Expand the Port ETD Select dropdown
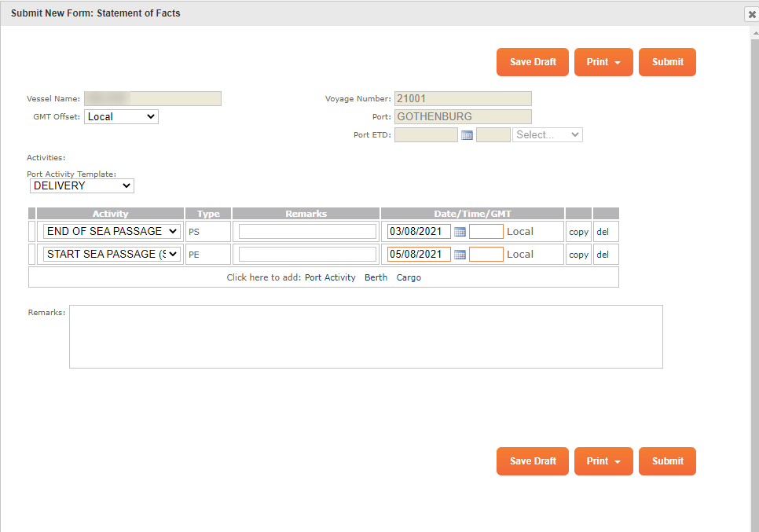 point(548,134)
